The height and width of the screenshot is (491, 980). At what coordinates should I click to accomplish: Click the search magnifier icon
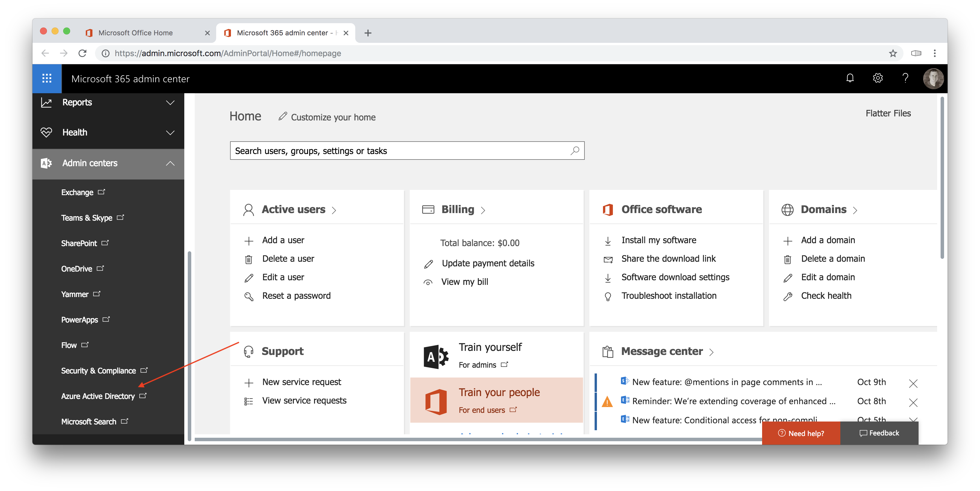[575, 151]
